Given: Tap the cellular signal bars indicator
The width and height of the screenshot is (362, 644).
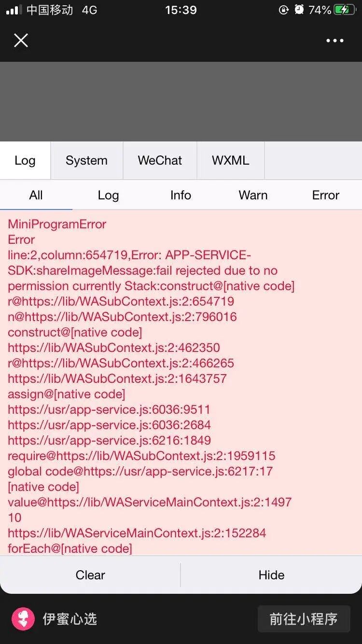Looking at the screenshot, I should 14,10.
